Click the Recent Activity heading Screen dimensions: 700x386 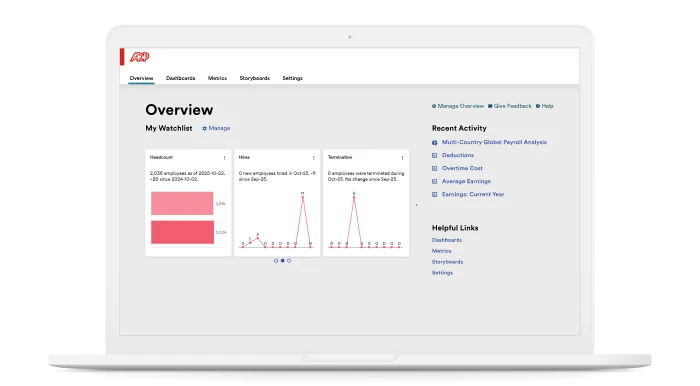459,128
